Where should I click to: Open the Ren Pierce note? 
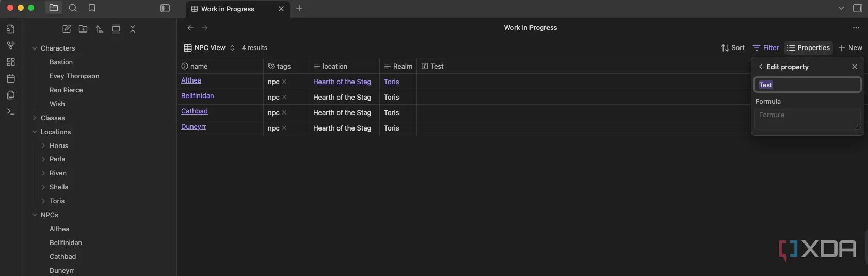pos(66,90)
